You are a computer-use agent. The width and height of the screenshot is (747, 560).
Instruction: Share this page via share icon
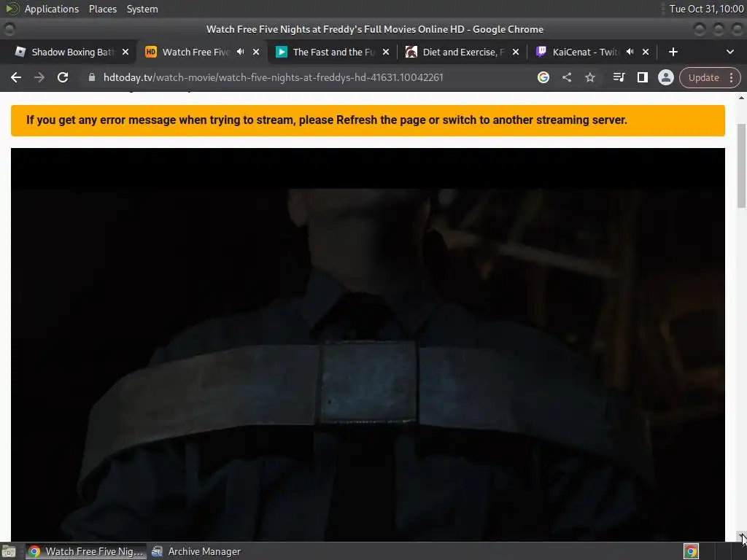point(566,77)
